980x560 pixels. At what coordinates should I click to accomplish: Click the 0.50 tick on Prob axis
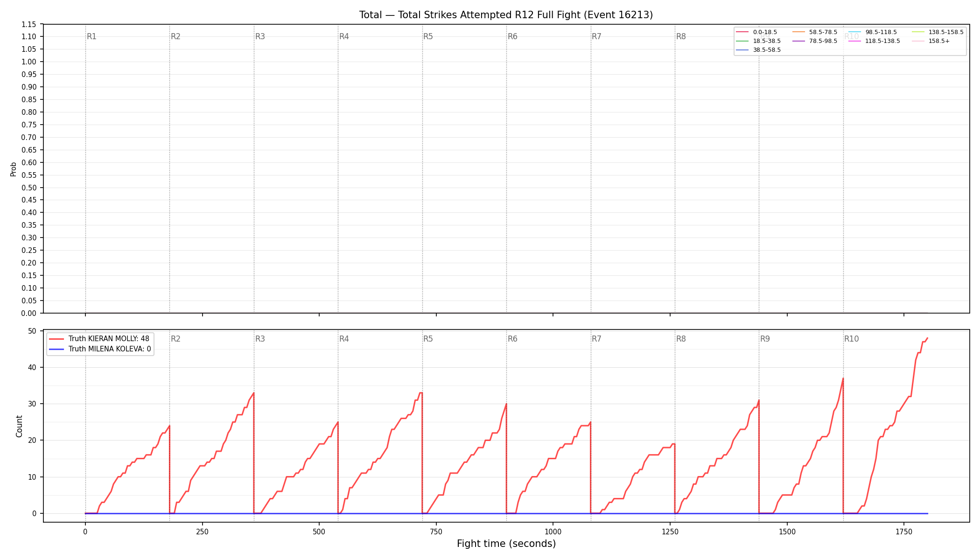tap(28, 188)
